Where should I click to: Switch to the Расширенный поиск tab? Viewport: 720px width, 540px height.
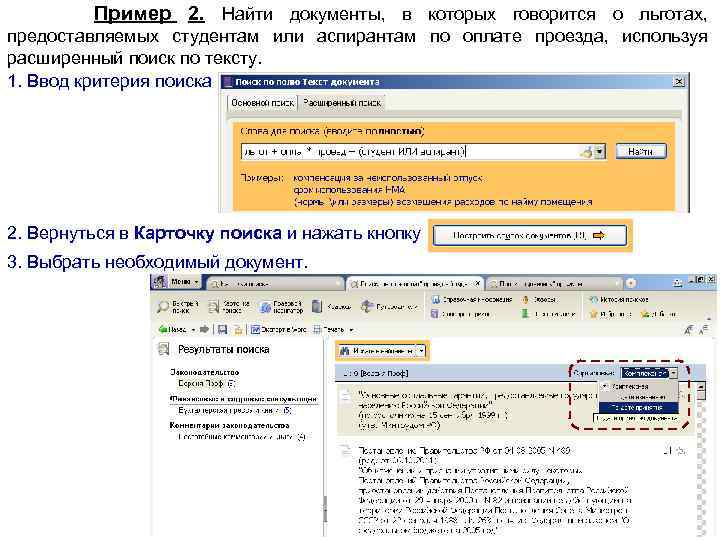[x=342, y=103]
